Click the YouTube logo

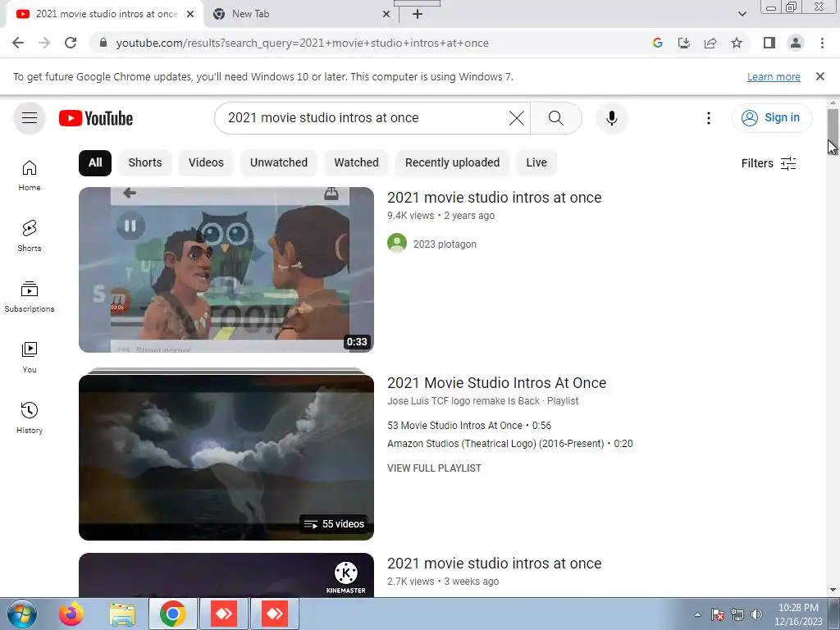[96, 118]
